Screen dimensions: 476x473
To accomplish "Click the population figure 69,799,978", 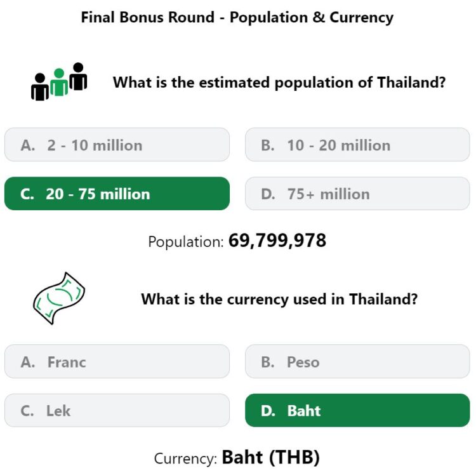I will pos(277,241).
